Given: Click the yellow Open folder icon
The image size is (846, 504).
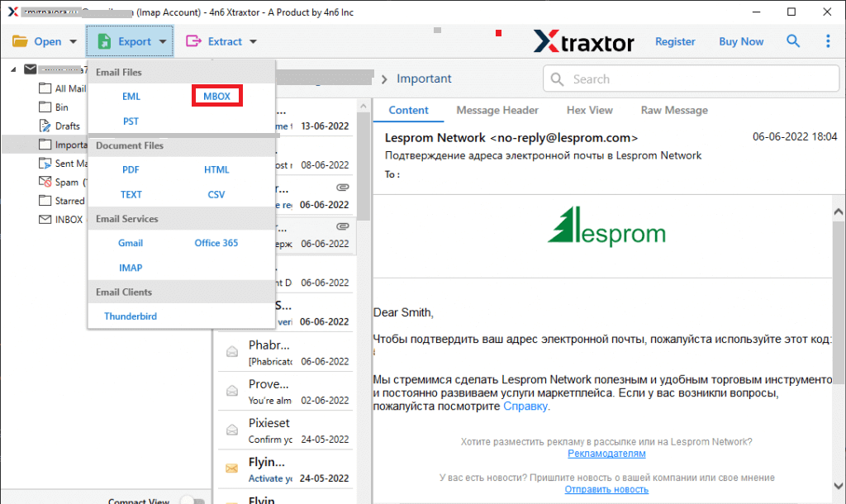Looking at the screenshot, I should pos(21,40).
